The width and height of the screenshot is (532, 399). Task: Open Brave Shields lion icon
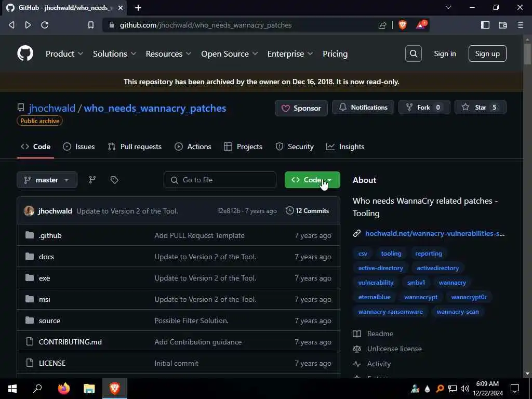point(403,25)
